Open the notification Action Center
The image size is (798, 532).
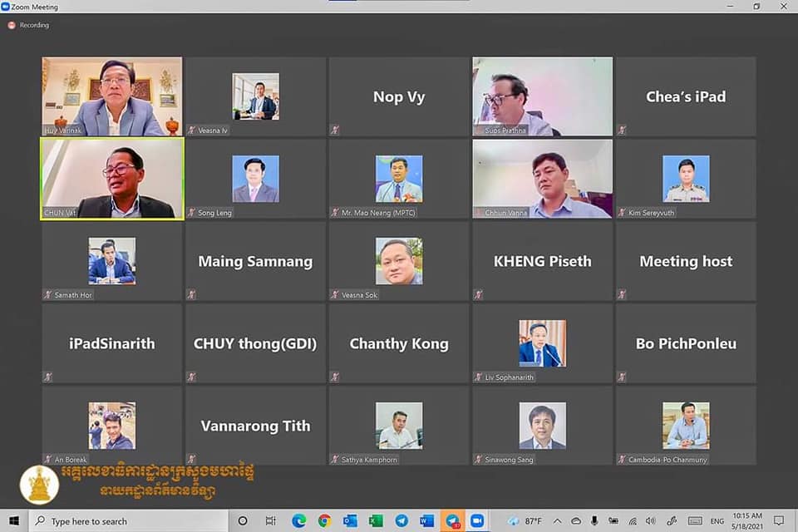click(779, 521)
